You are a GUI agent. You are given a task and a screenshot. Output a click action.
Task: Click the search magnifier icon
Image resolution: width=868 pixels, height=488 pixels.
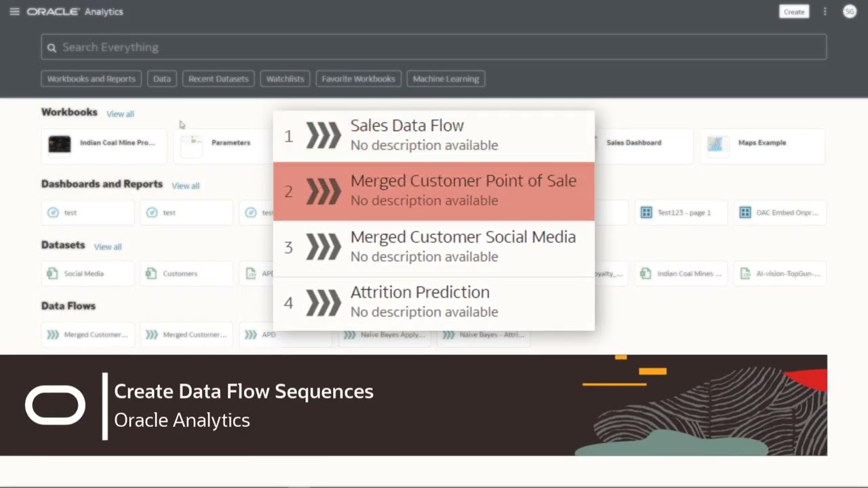tap(52, 47)
